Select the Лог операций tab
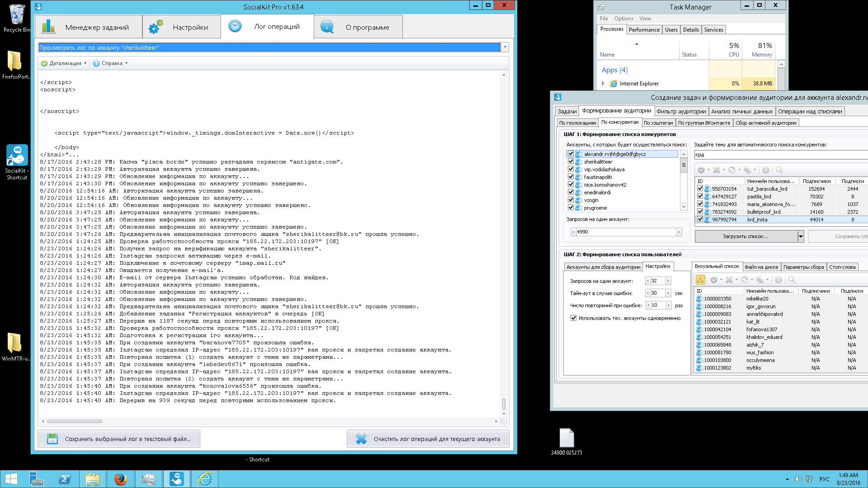This screenshot has width=868, height=488. pyautogui.click(x=267, y=26)
